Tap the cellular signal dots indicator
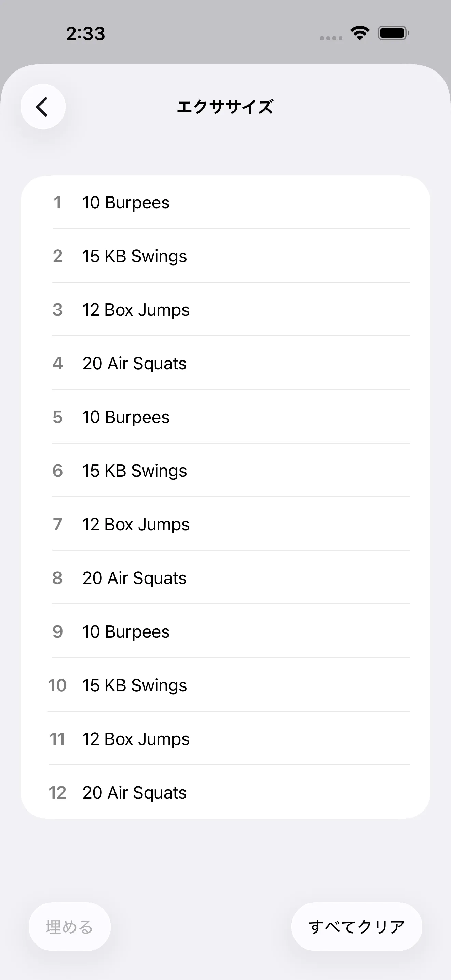The height and width of the screenshot is (980, 451). tap(331, 38)
